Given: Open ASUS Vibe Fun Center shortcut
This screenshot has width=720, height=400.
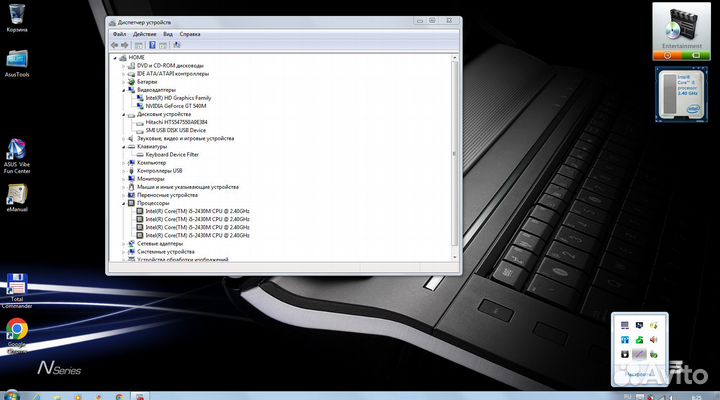Looking at the screenshot, I should tap(17, 156).
